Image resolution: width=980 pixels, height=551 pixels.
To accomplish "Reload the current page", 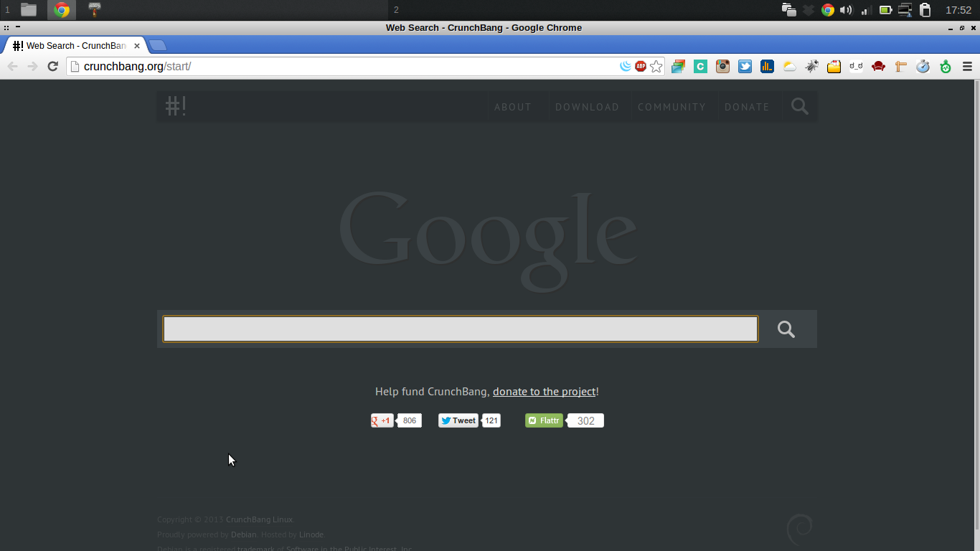I will pyautogui.click(x=52, y=66).
